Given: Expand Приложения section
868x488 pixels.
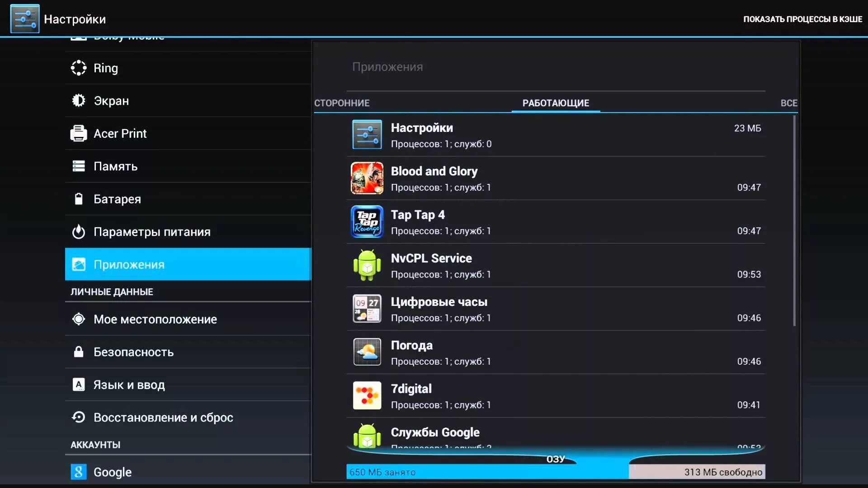Looking at the screenshot, I should (188, 264).
